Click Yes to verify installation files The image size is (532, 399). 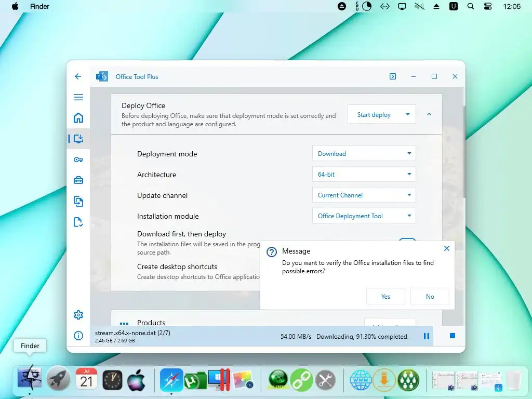coord(385,296)
